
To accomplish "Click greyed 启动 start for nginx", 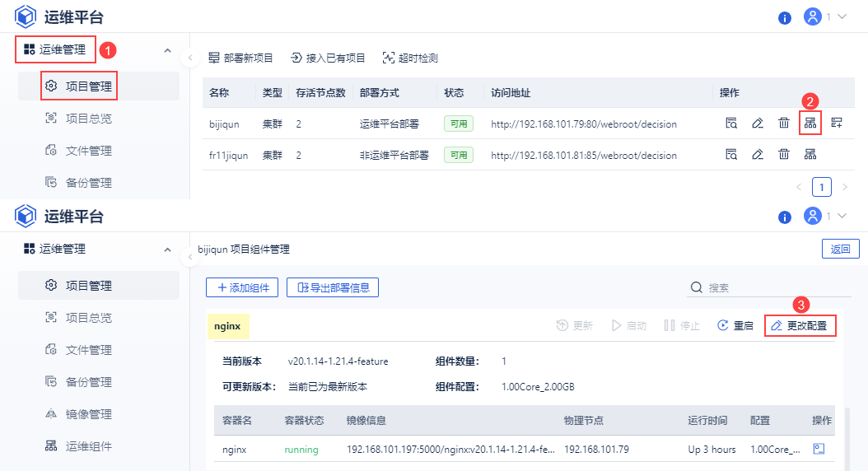I will click(629, 325).
